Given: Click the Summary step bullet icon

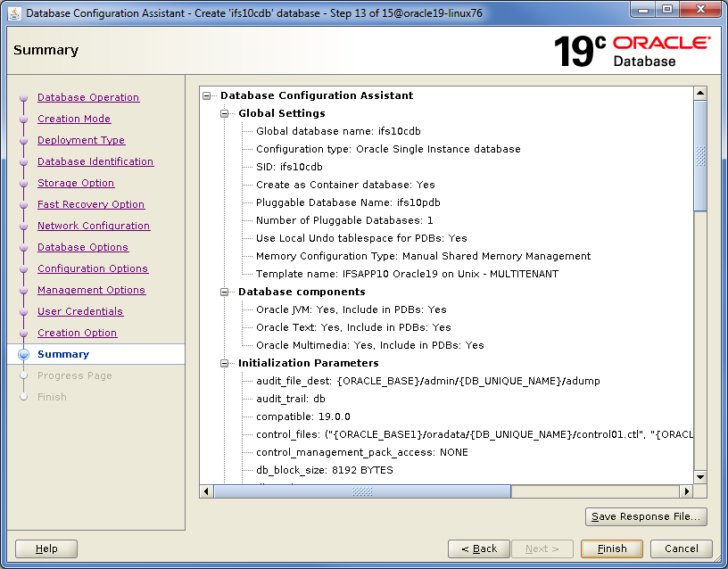Looking at the screenshot, I should click(x=24, y=354).
